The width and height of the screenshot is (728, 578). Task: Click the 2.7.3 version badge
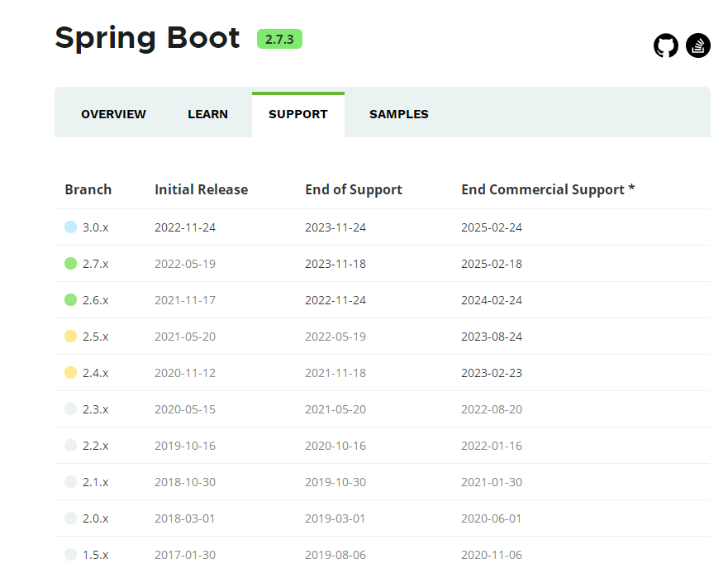[279, 39]
